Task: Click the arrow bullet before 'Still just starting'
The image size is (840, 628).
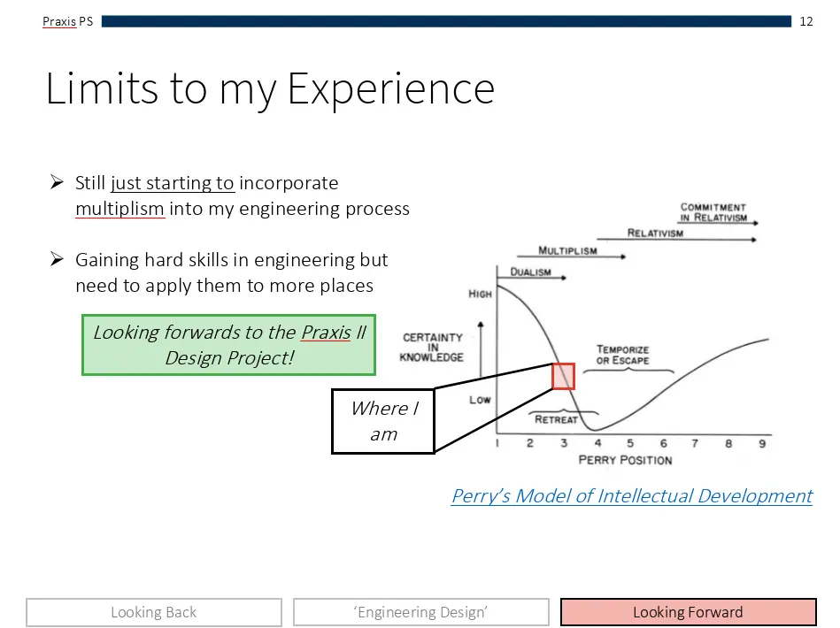Action: [57, 183]
